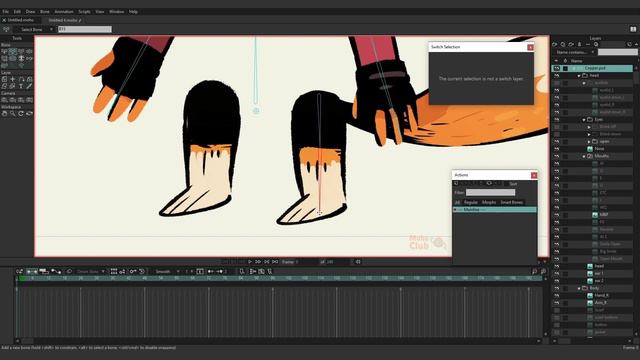Select the Text layer tool
Screen dimensions: 640x360
[x=21, y=87]
